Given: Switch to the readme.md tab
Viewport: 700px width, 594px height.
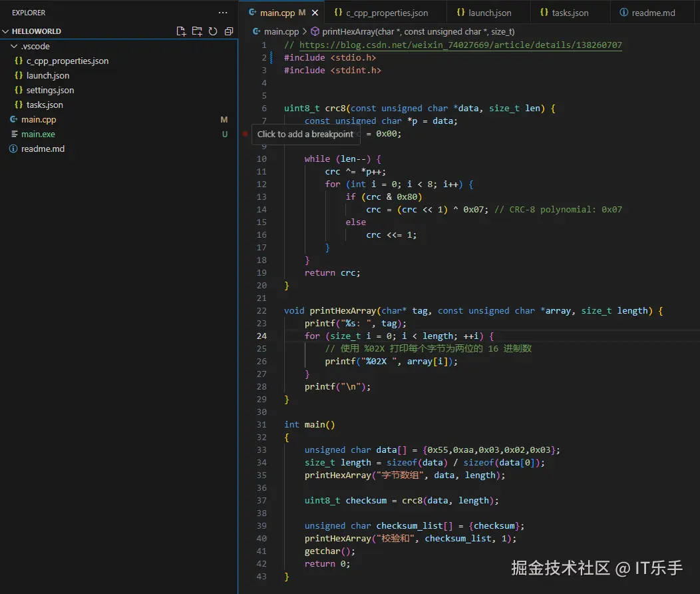Looking at the screenshot, I should [648, 13].
